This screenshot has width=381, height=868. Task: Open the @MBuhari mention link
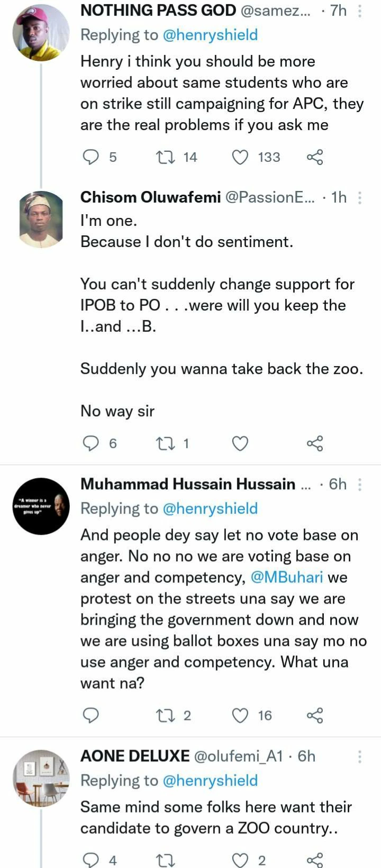coord(286,577)
